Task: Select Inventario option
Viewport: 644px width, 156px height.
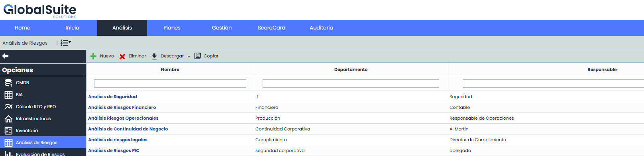Action: (27, 131)
